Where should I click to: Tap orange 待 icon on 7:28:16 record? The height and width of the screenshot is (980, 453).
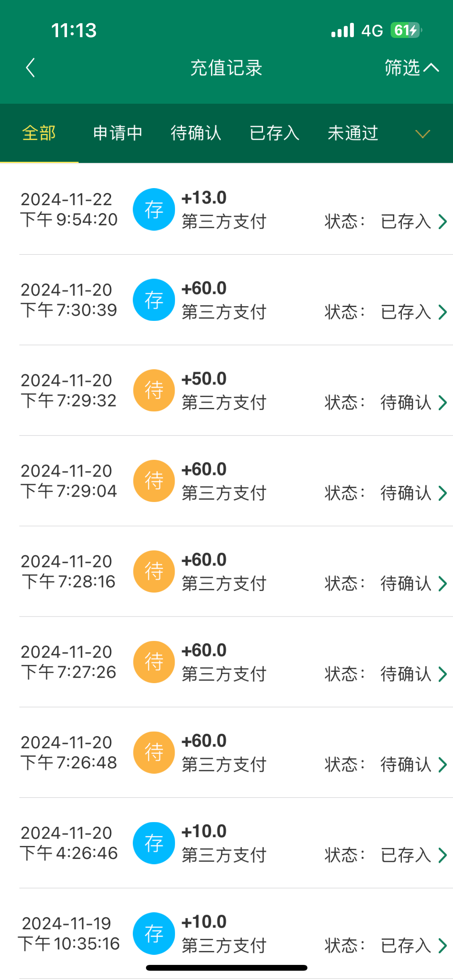pyautogui.click(x=154, y=571)
